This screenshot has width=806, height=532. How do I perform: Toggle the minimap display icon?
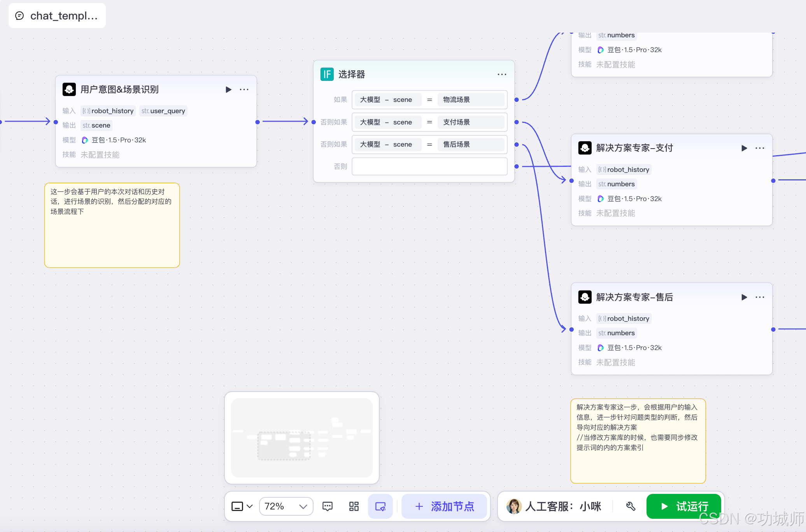(380, 506)
